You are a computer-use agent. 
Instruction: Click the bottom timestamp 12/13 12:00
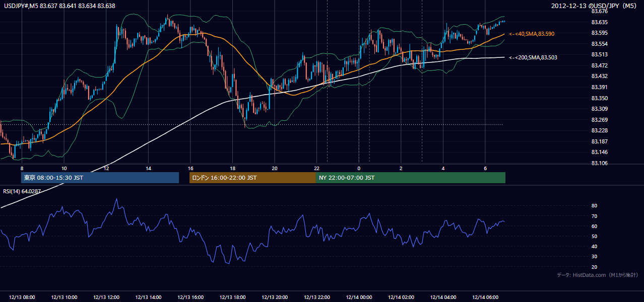coord(106,297)
